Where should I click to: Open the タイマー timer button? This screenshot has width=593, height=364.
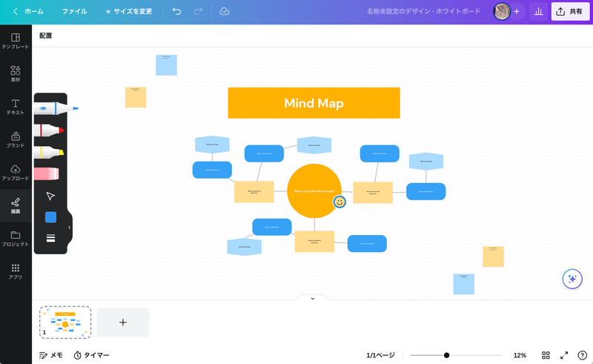pos(91,355)
